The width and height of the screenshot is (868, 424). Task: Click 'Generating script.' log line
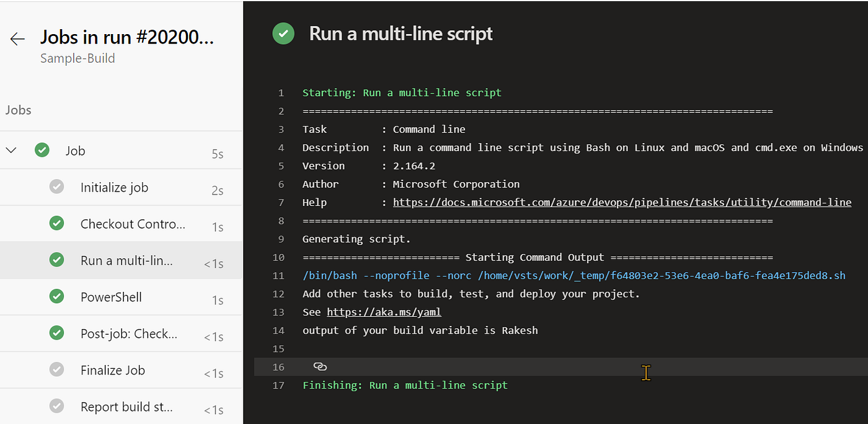pyautogui.click(x=356, y=239)
